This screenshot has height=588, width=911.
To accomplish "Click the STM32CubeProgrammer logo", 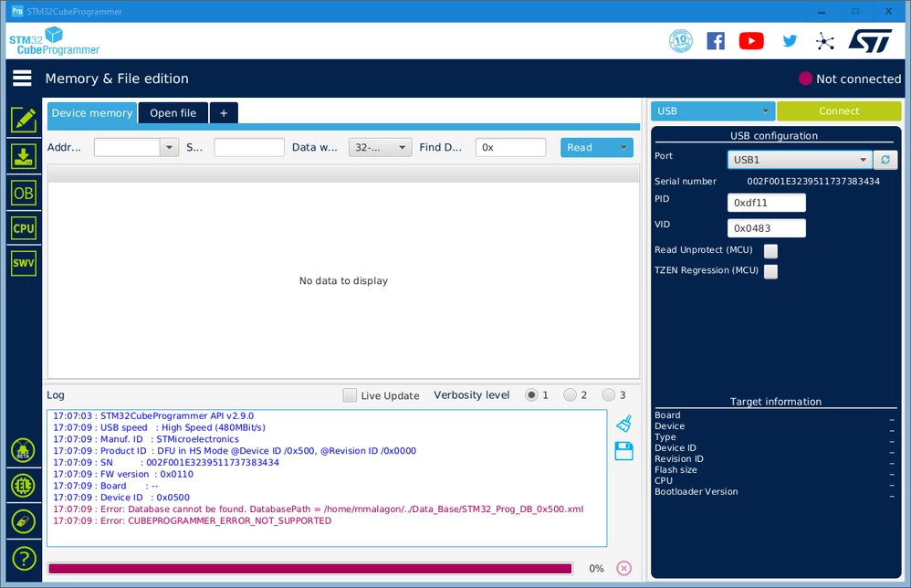I will 54,41.
